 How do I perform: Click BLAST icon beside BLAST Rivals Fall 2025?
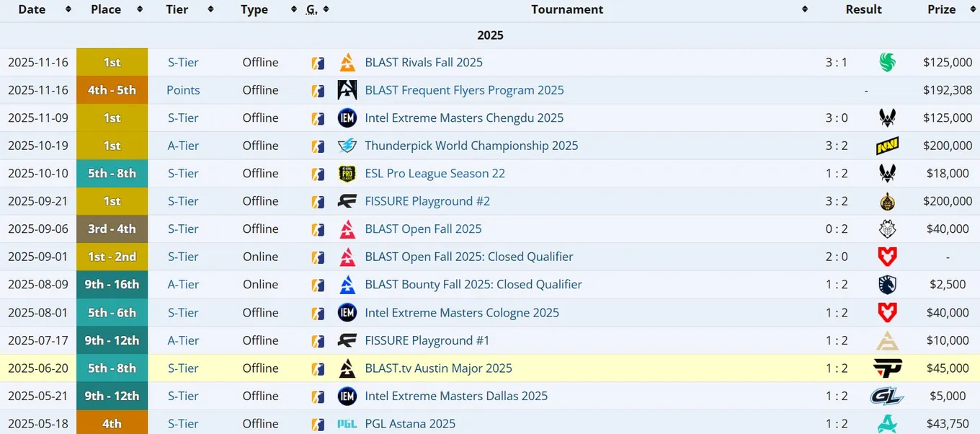click(347, 63)
